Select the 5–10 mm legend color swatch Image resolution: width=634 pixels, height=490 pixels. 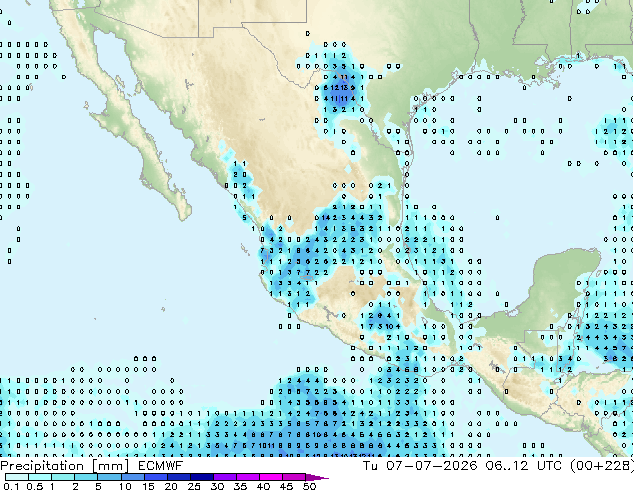109,477
